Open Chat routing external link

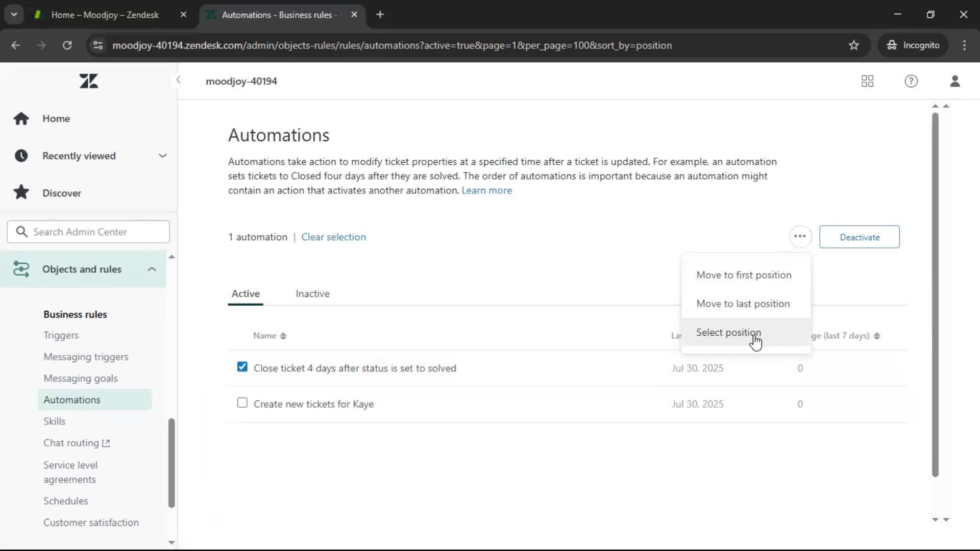click(x=77, y=443)
